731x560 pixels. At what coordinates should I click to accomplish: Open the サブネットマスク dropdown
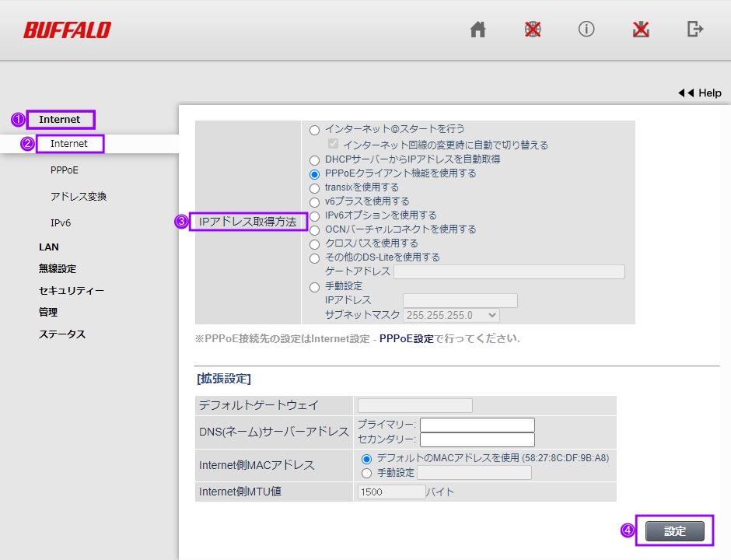click(451, 315)
